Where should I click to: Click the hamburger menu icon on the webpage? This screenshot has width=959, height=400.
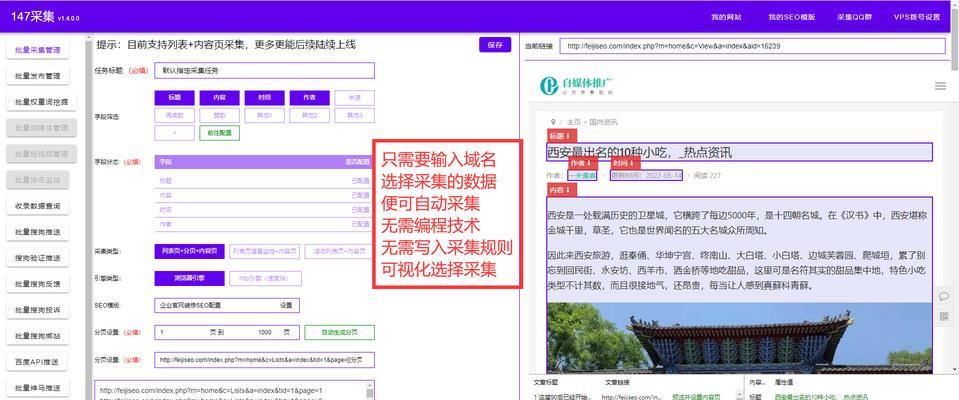(x=938, y=87)
